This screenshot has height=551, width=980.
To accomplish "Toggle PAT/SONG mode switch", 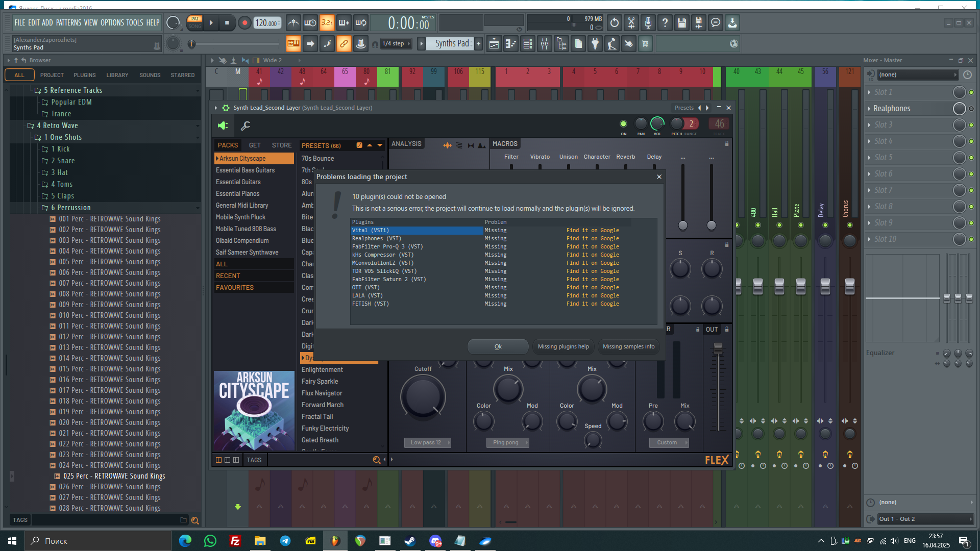I will 195,22.
